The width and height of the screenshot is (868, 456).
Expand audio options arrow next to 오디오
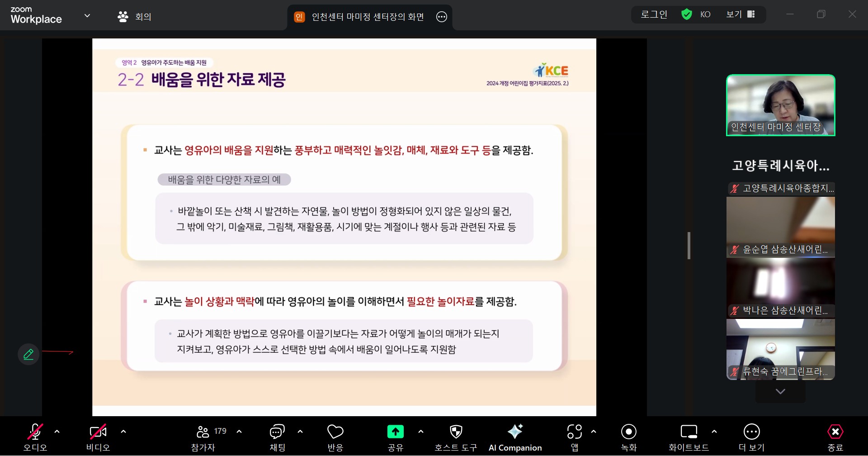[x=57, y=432]
